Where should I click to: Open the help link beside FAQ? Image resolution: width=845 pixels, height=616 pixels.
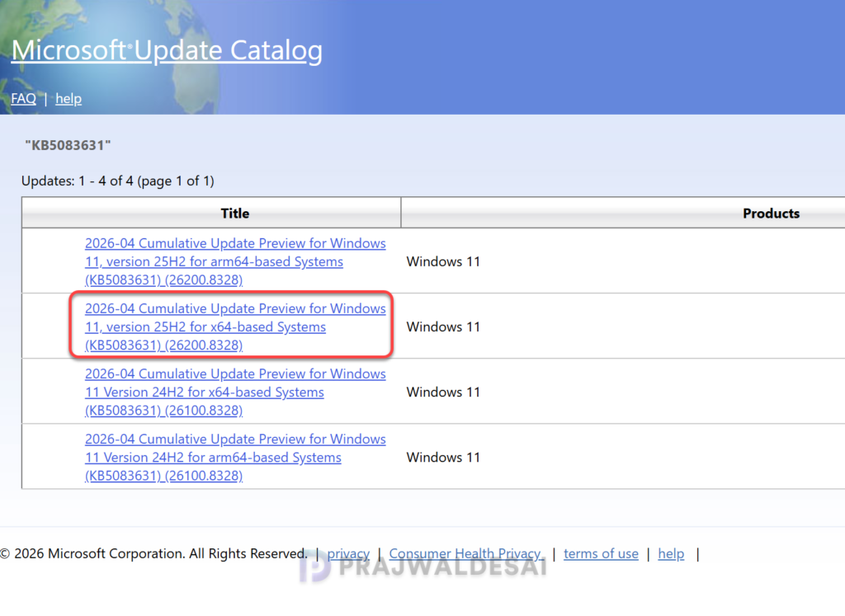[x=68, y=98]
